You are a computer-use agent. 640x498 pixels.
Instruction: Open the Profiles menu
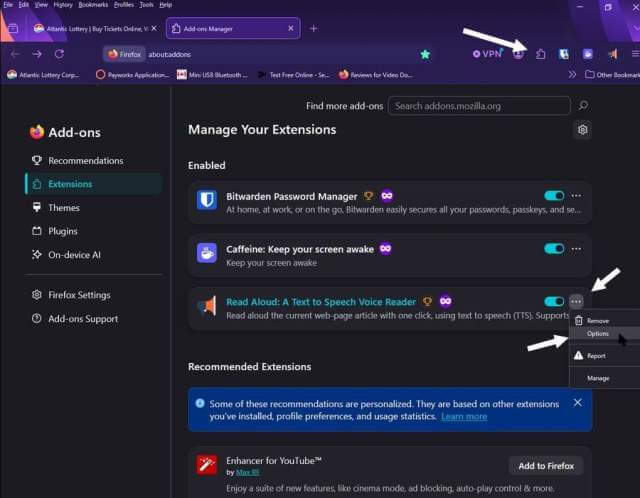pos(124,5)
